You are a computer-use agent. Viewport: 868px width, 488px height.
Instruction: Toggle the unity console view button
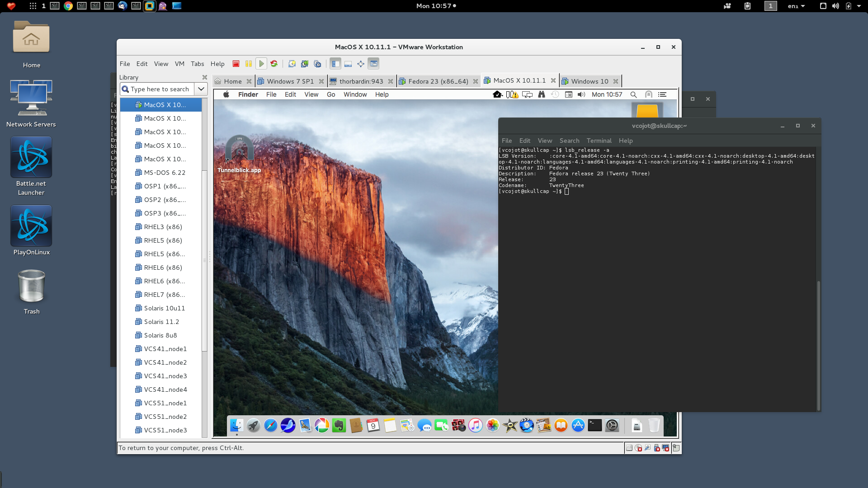point(373,64)
